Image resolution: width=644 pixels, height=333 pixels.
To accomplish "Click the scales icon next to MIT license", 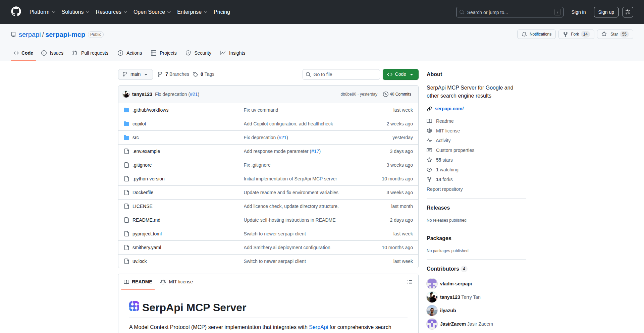I will tap(429, 130).
